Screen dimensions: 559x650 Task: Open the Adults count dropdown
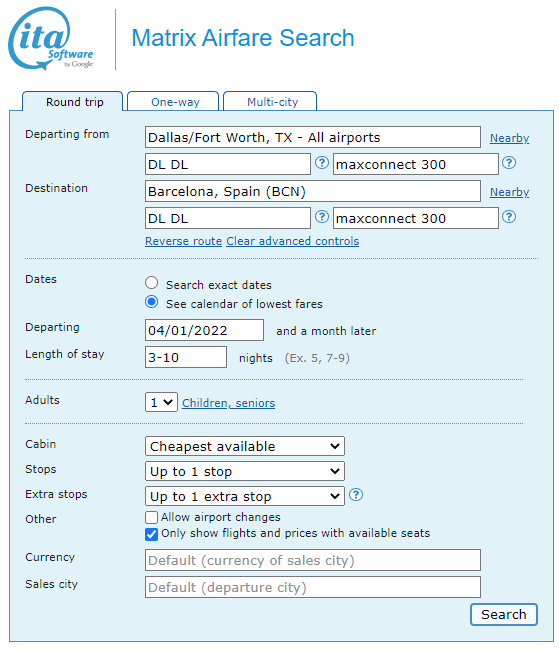(x=161, y=402)
